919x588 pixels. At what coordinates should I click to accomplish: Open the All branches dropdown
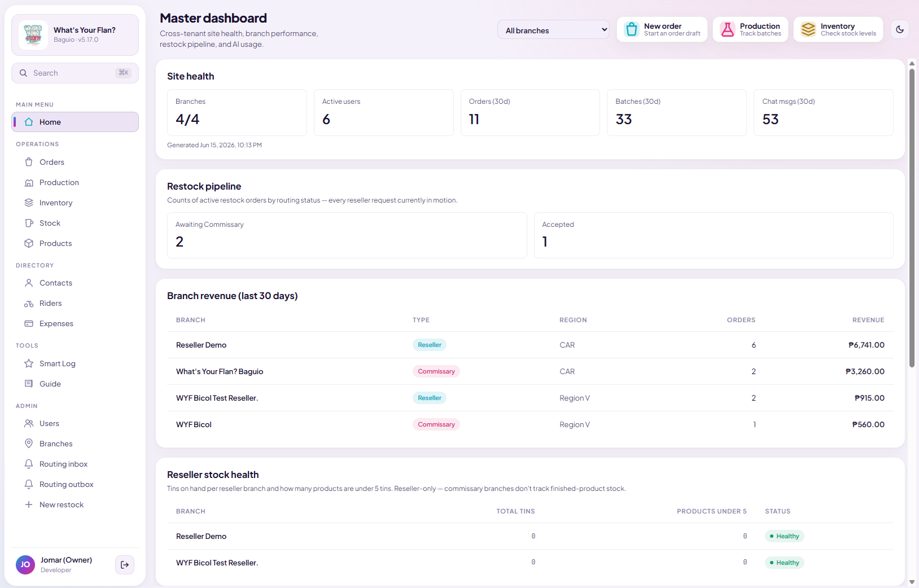pos(553,30)
